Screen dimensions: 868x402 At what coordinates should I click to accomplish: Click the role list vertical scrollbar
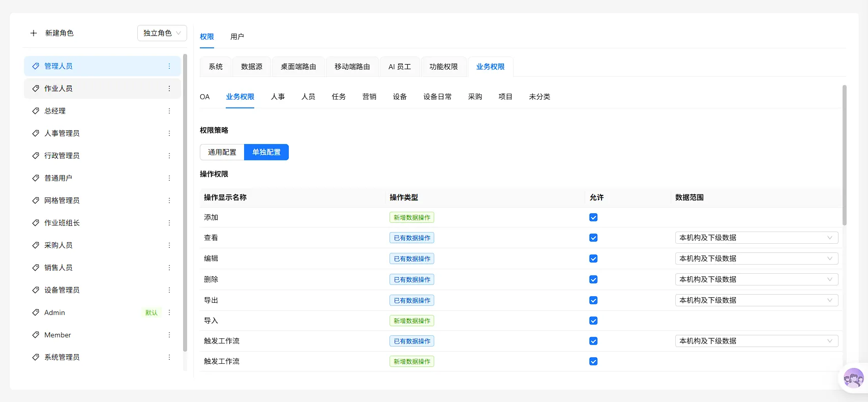pyautogui.click(x=185, y=203)
